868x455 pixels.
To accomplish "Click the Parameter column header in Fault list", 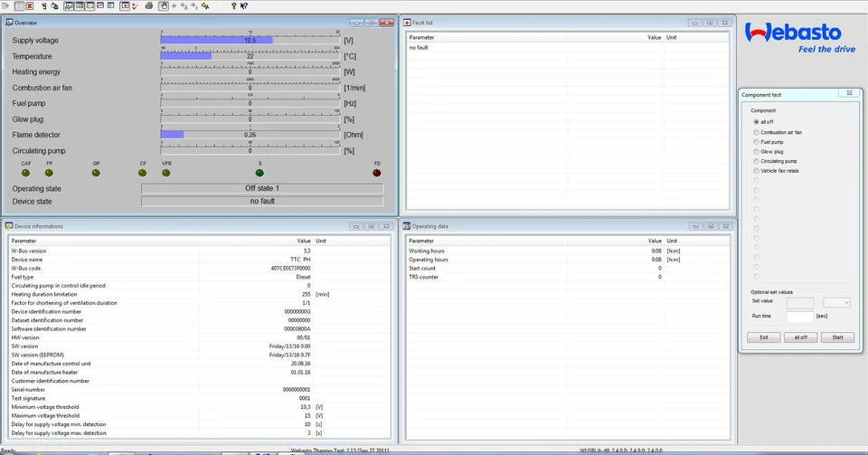I will pyautogui.click(x=421, y=37).
